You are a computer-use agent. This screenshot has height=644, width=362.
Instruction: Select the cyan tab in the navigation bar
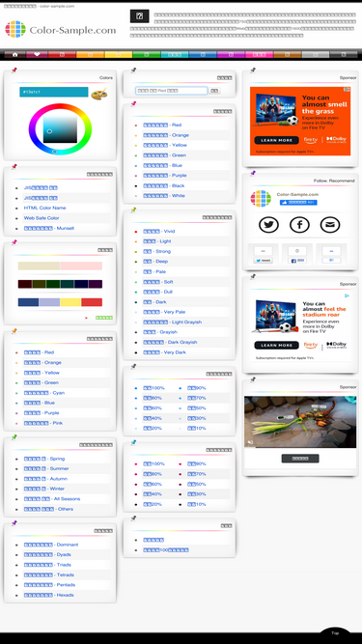coord(175,54)
